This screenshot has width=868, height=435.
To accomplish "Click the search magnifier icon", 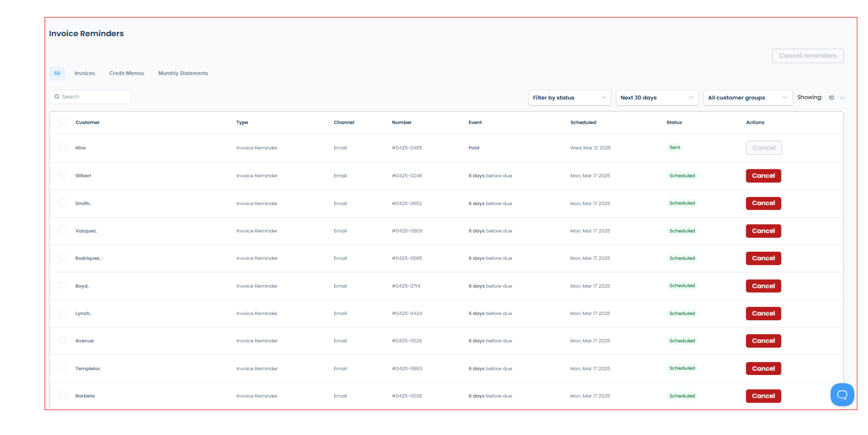I will coord(57,97).
